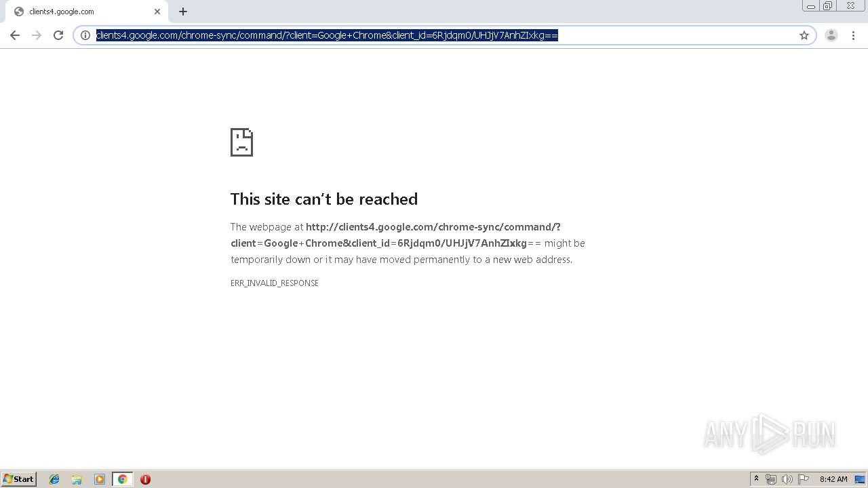Bookmark this page with the star icon

(x=804, y=35)
